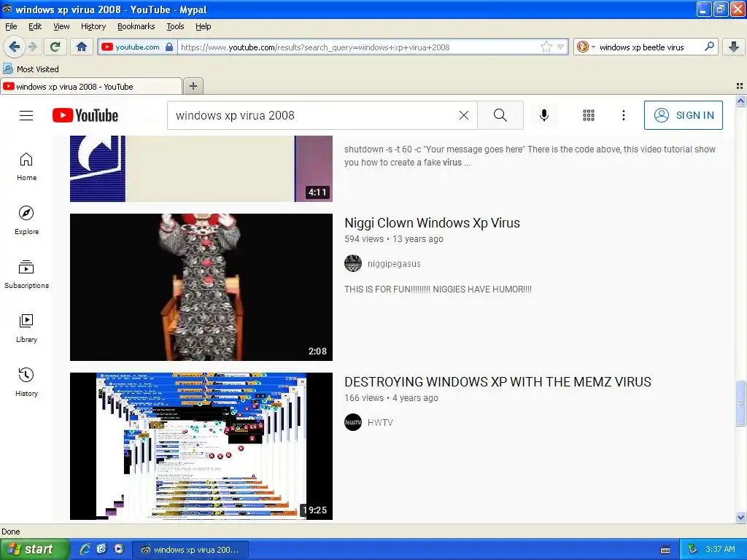
Task: Open the Windows Start button
Action: tap(34, 549)
